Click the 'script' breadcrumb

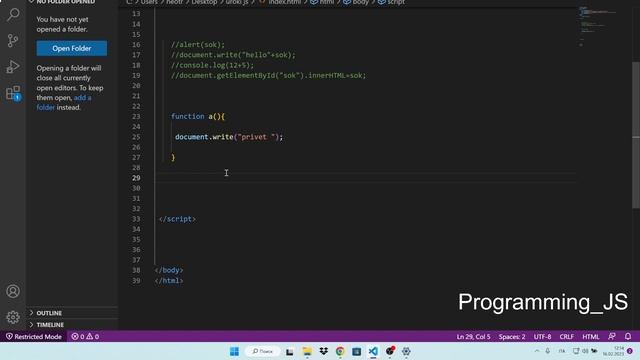pyautogui.click(x=391, y=2)
